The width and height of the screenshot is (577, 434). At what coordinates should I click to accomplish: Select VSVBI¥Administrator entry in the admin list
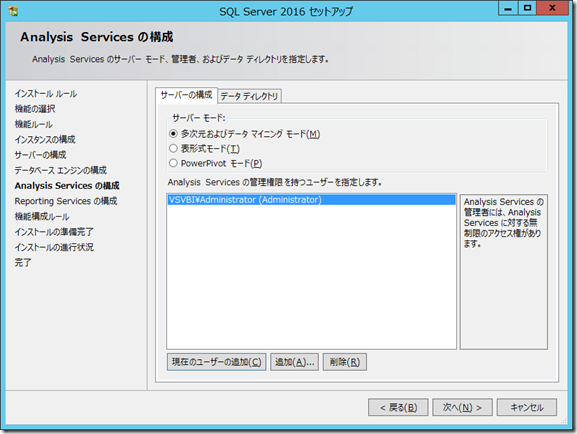click(311, 200)
